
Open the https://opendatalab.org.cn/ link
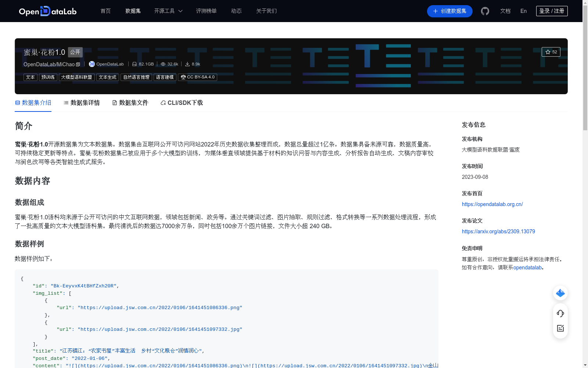(492, 204)
